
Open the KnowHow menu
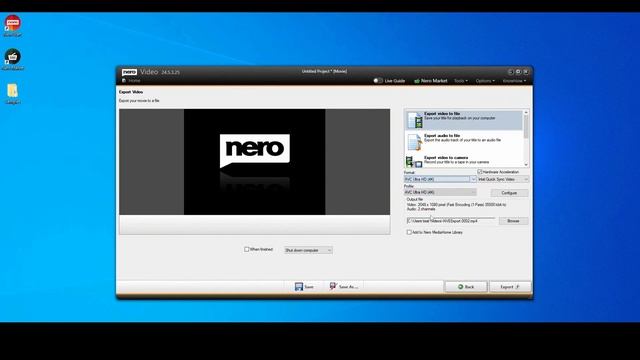pyautogui.click(x=514, y=81)
